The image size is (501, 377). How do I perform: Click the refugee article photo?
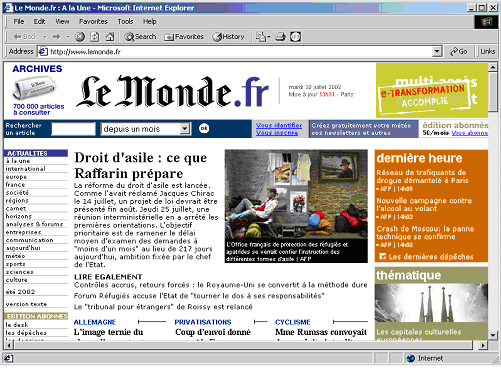pyautogui.click(x=296, y=194)
